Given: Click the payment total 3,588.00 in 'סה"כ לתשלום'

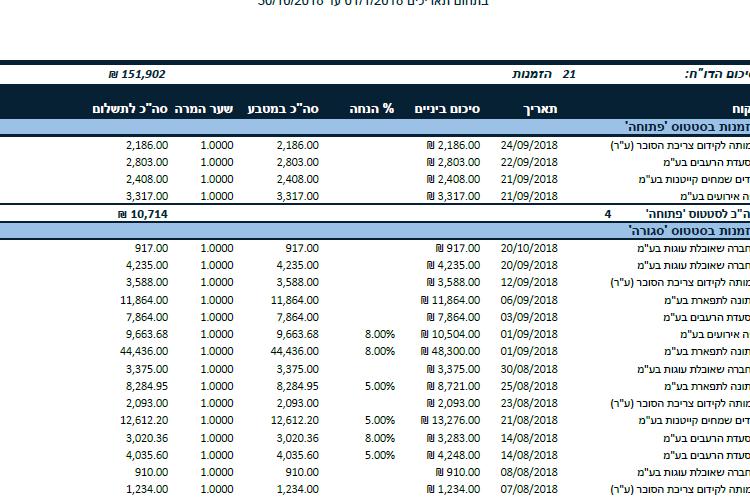Looking at the screenshot, I should [x=147, y=282].
